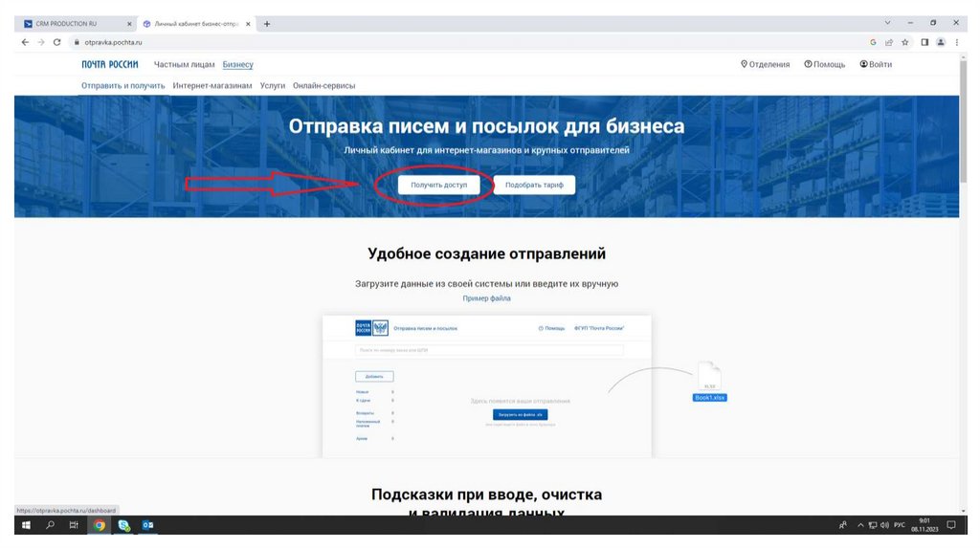Click the People icon in the tray
The height and width of the screenshot is (549, 980).
click(842, 525)
